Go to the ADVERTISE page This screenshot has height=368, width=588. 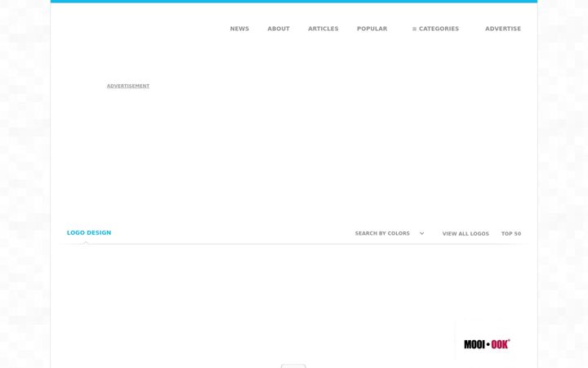(x=503, y=29)
